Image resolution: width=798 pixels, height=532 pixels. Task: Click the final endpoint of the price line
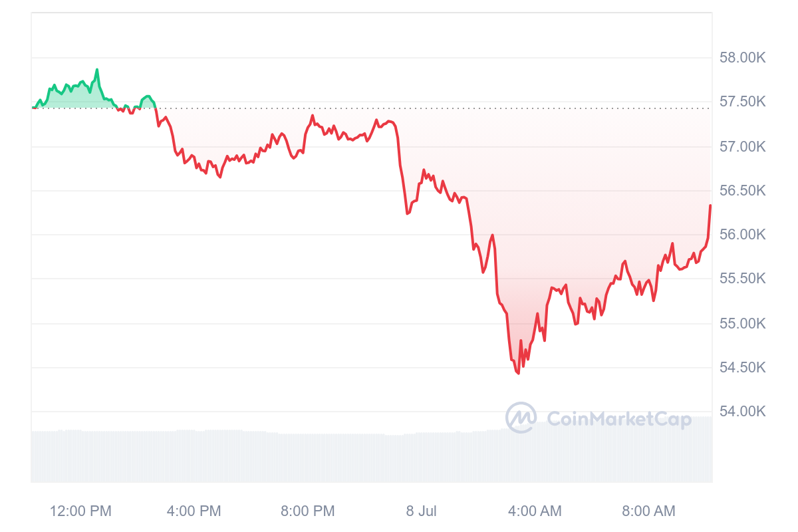710,205
